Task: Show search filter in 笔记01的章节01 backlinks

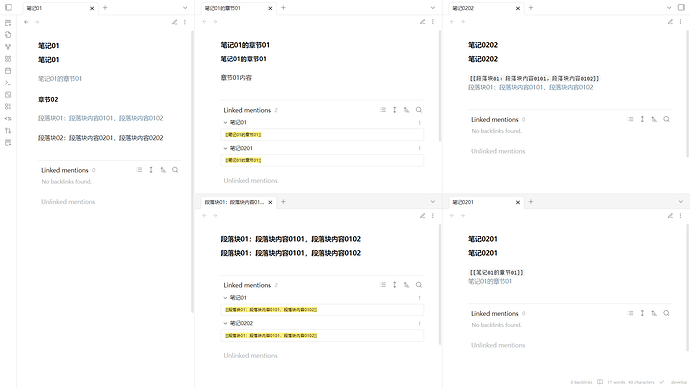Action: [x=419, y=110]
